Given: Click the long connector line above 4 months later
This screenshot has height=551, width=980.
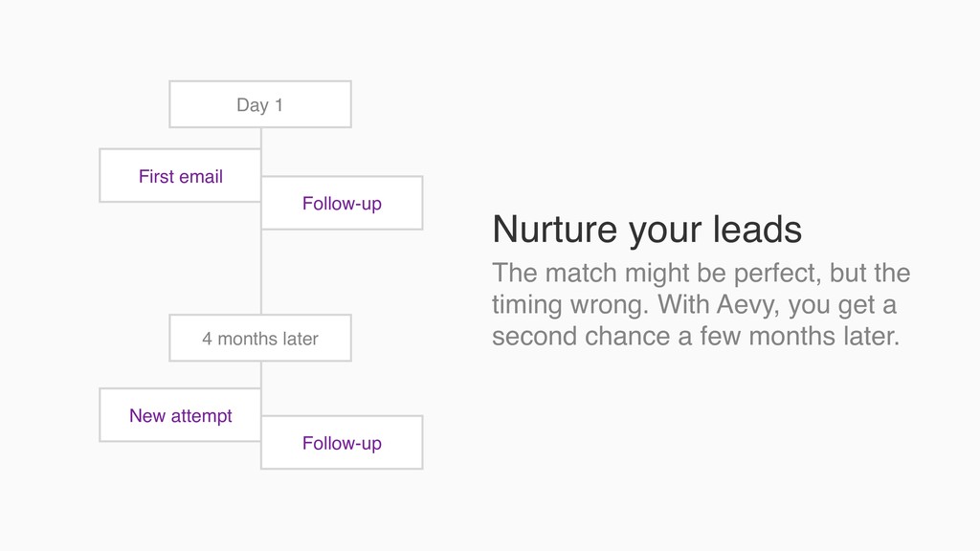Looking at the screenshot, I should coord(260,272).
